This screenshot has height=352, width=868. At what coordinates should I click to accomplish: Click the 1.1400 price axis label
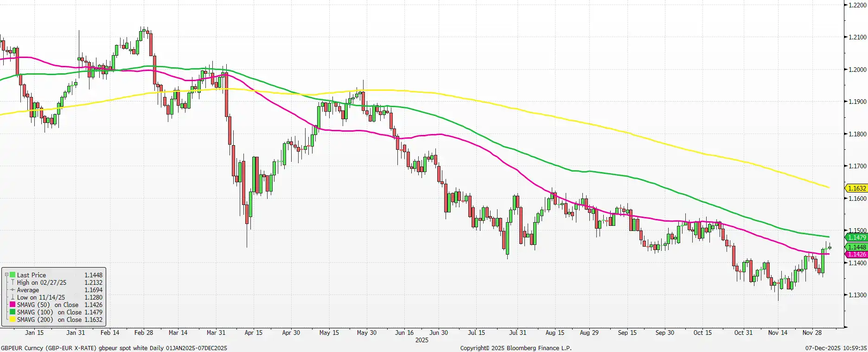(857, 263)
